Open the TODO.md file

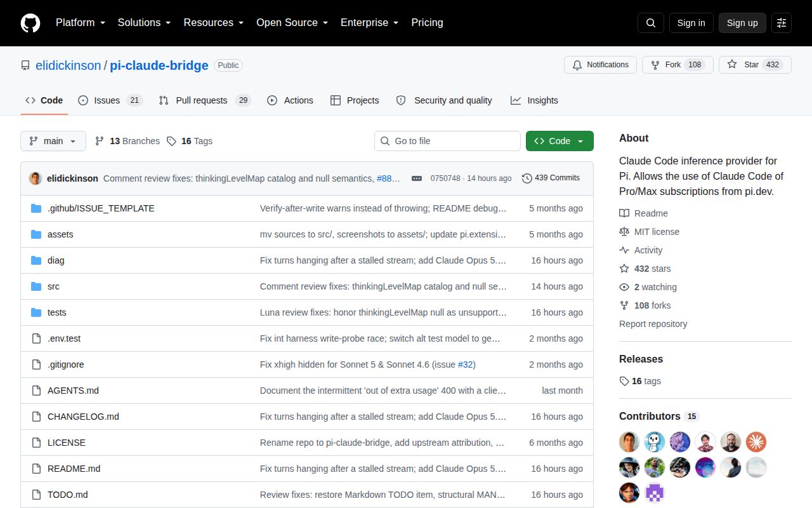pyautogui.click(x=67, y=495)
